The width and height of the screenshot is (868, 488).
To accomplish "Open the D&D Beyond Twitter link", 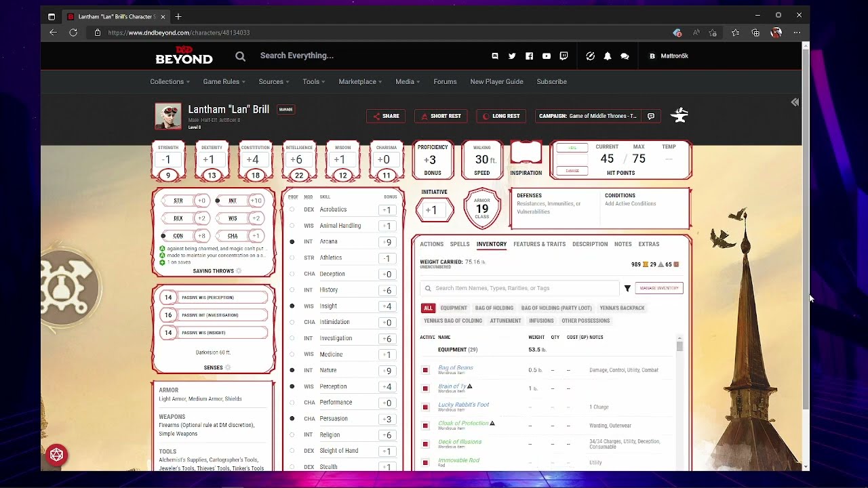I will point(512,56).
